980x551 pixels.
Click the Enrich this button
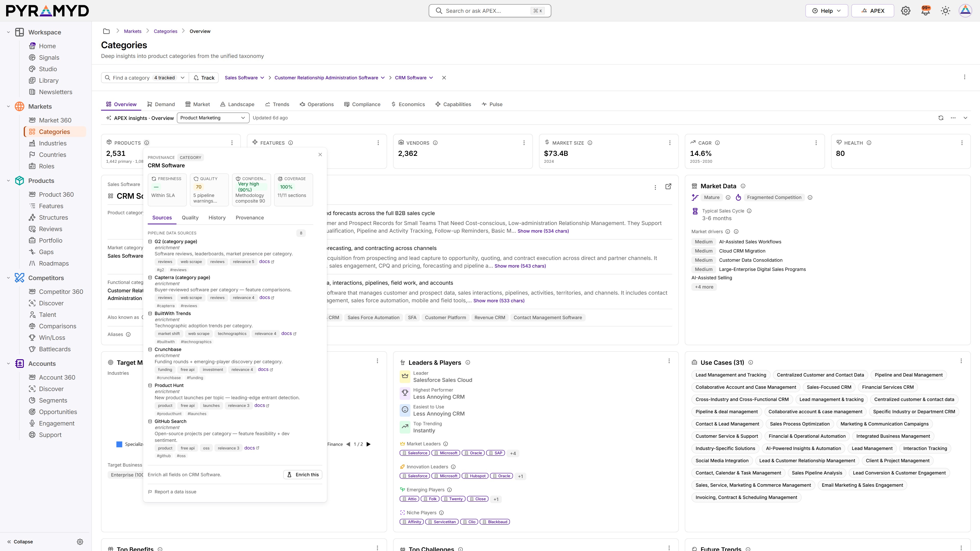pyautogui.click(x=303, y=474)
